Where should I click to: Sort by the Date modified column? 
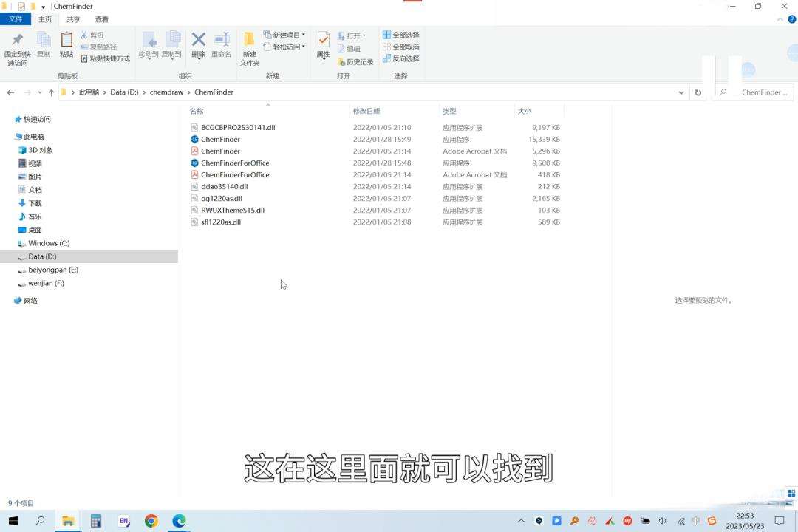point(366,111)
